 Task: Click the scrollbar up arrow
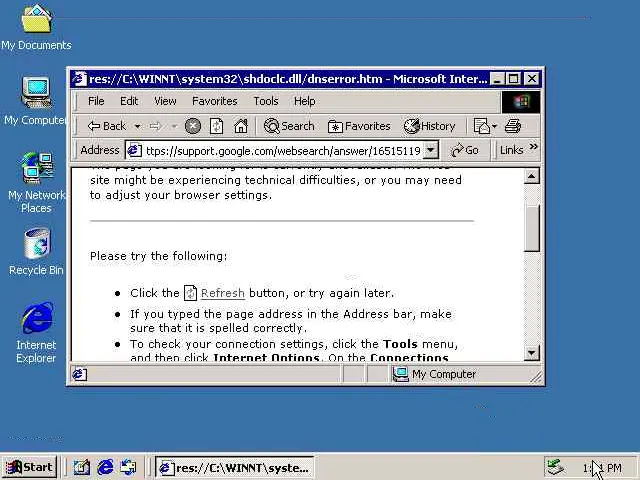(x=532, y=176)
